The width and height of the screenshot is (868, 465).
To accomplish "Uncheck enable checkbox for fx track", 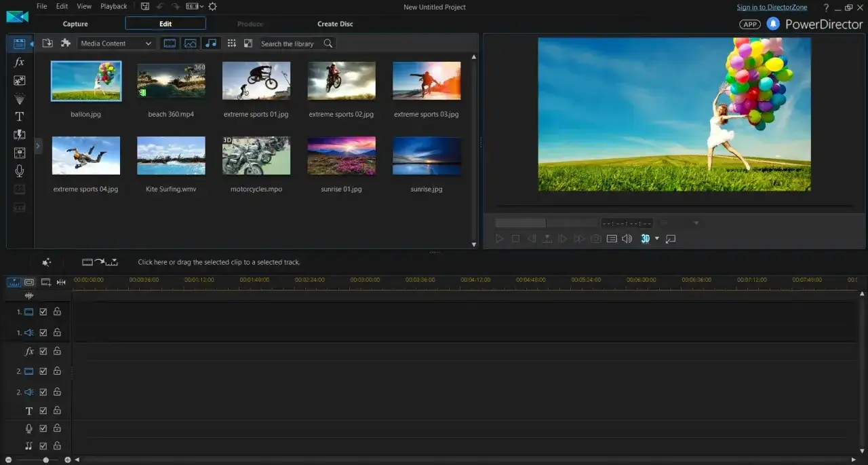I will [43, 352].
